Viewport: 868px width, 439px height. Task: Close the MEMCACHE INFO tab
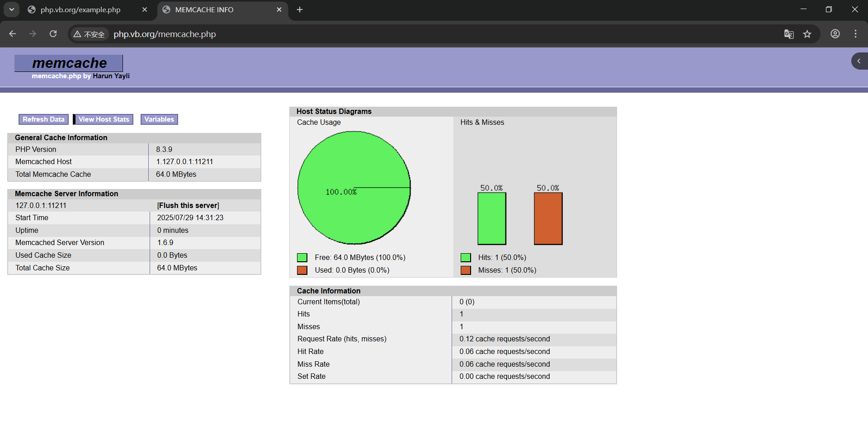279,9
